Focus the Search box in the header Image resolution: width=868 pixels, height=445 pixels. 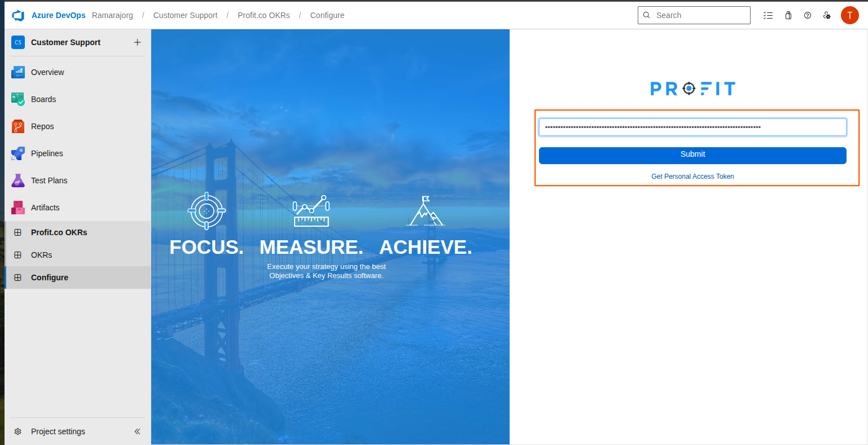point(694,15)
